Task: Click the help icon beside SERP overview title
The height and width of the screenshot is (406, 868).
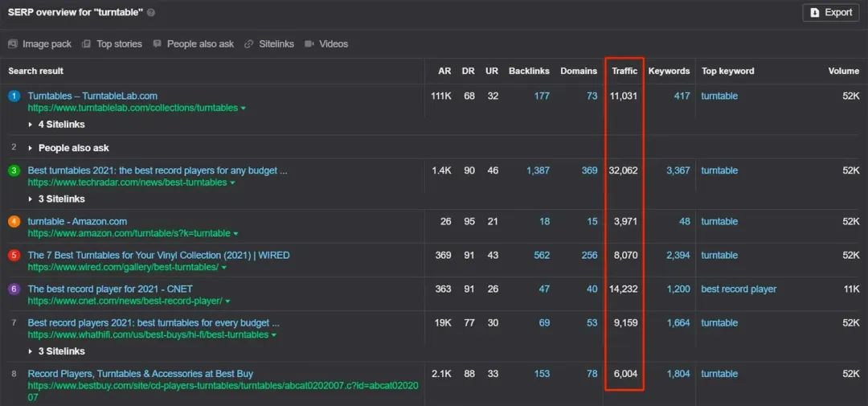Action: click(x=151, y=13)
